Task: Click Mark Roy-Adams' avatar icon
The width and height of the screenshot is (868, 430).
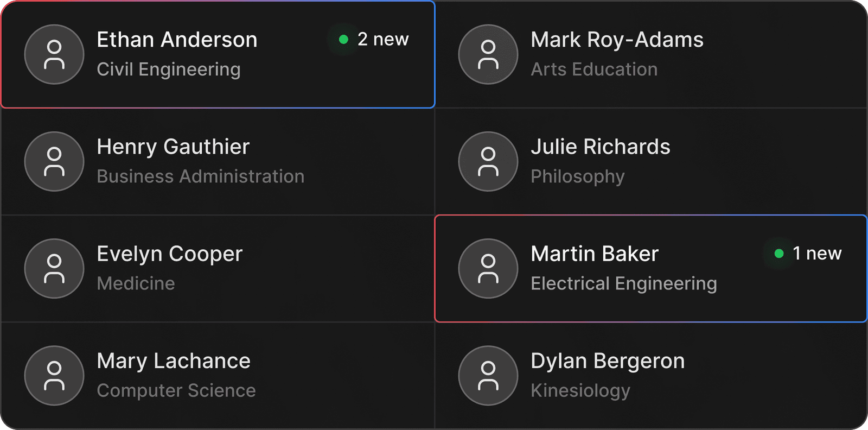Action: click(488, 54)
